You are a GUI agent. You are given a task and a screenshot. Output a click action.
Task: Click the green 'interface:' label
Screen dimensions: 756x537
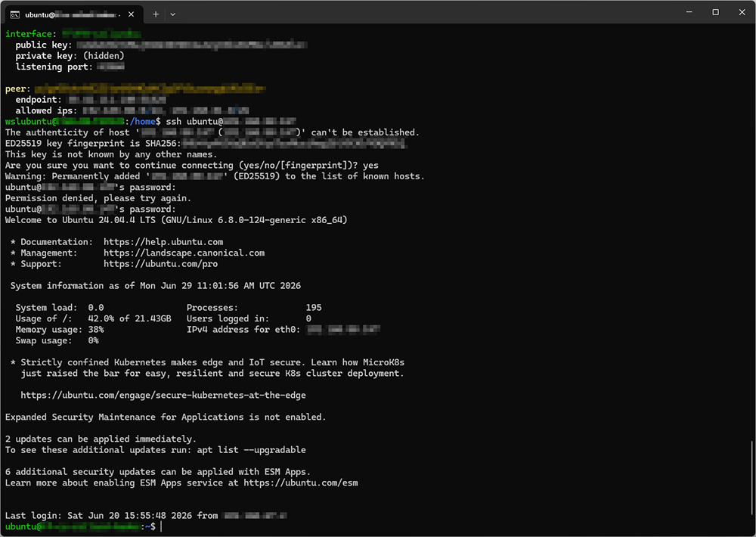click(31, 34)
